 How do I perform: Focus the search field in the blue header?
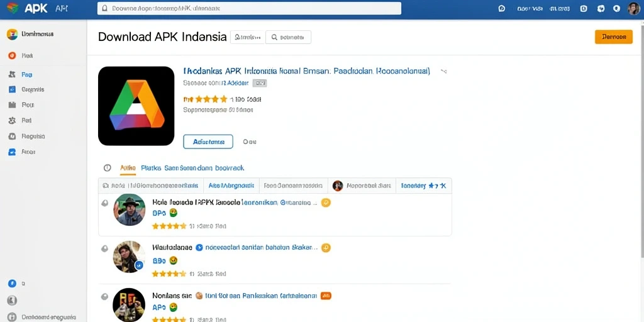249,8
